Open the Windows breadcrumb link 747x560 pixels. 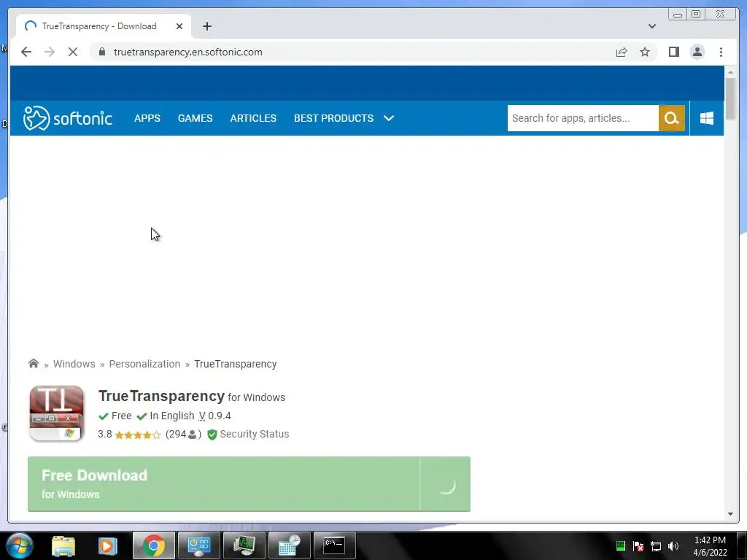(74, 364)
